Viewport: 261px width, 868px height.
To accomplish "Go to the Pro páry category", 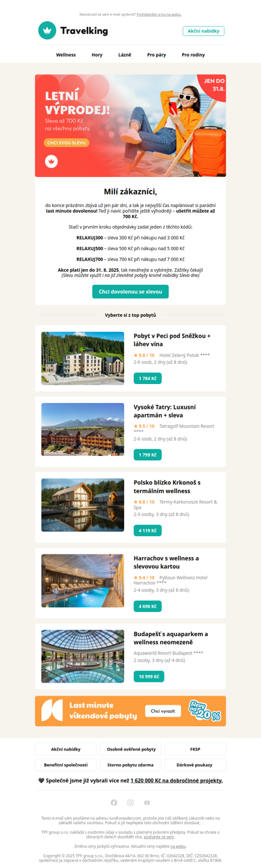I will point(157,55).
